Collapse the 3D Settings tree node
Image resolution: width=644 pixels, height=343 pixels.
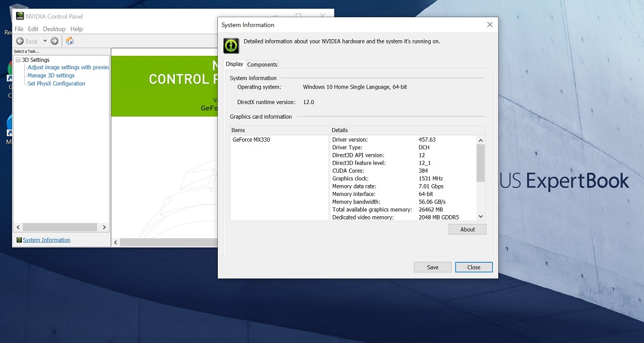18,60
